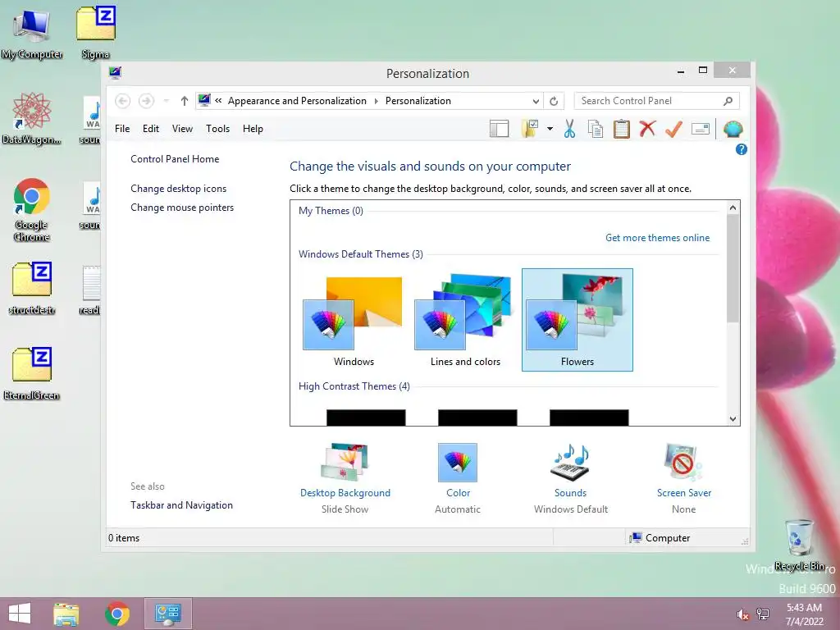Select the first High Contrast theme thumbnail
The height and width of the screenshot is (630, 840).
point(365,418)
